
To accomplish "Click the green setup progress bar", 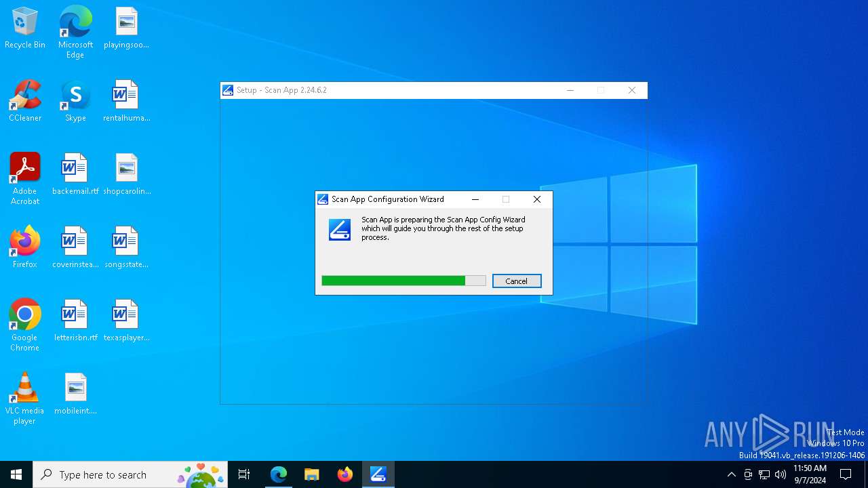I will coord(403,281).
